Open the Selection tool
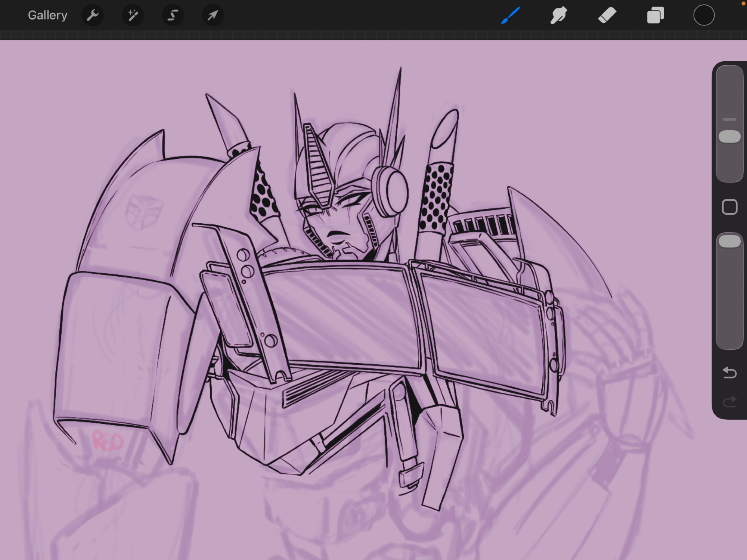Viewport: 747px width, 560px height. pos(173,15)
